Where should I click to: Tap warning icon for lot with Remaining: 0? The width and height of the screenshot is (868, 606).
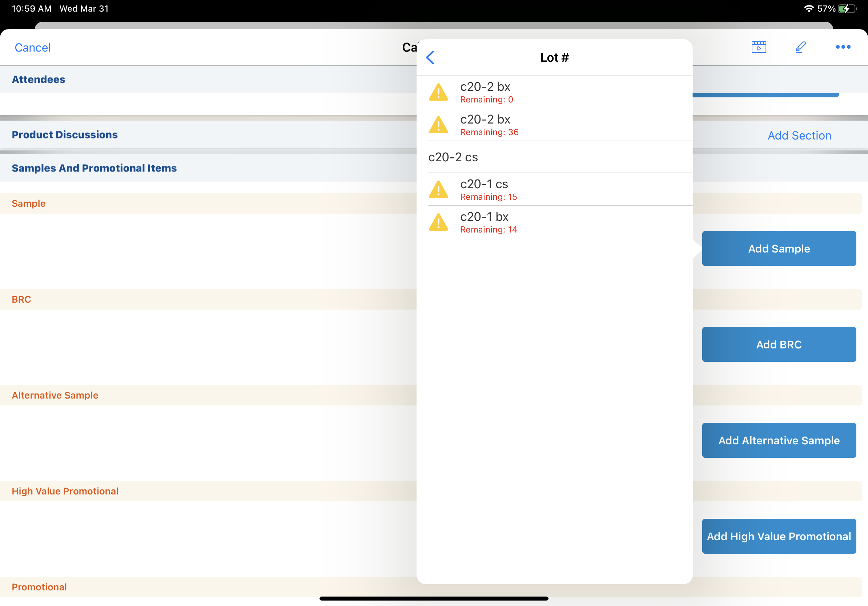(x=438, y=92)
